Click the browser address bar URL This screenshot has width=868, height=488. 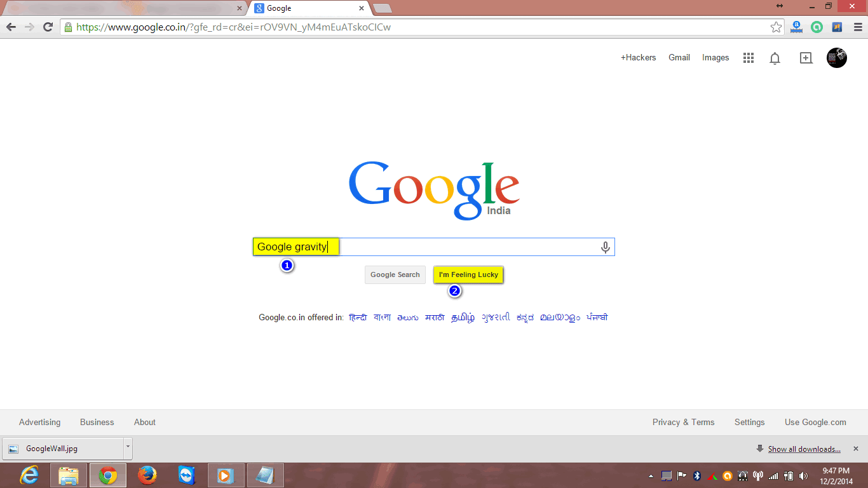[x=233, y=27]
